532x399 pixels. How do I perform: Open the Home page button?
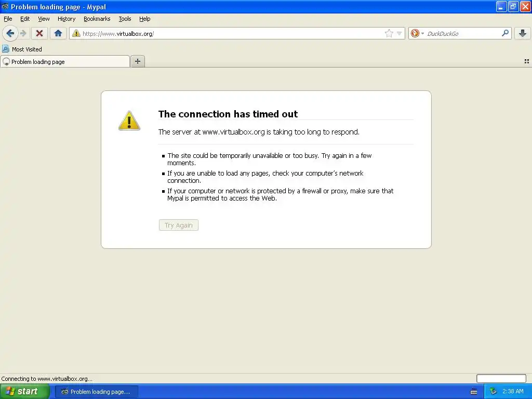click(58, 33)
